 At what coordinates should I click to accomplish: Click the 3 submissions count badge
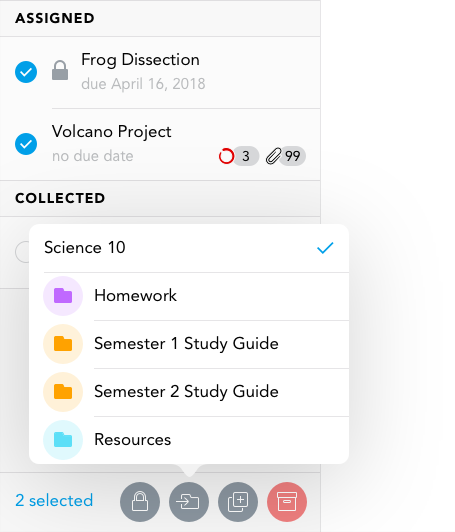246,156
